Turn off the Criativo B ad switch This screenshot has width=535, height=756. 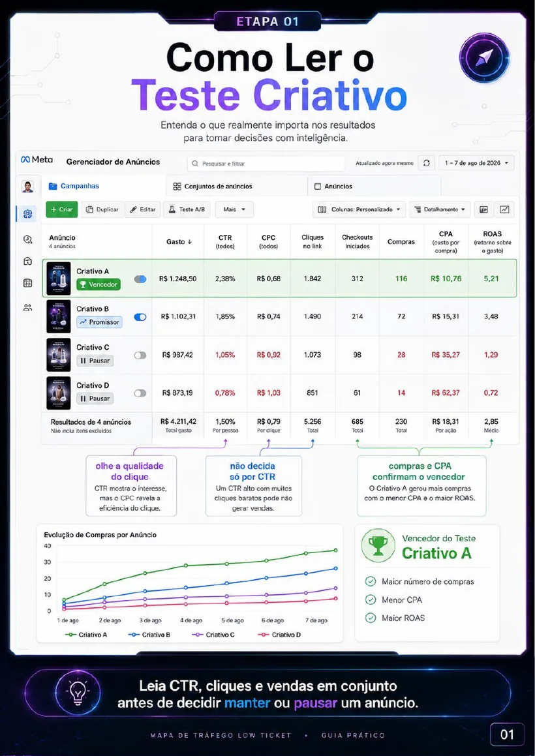pos(140,317)
